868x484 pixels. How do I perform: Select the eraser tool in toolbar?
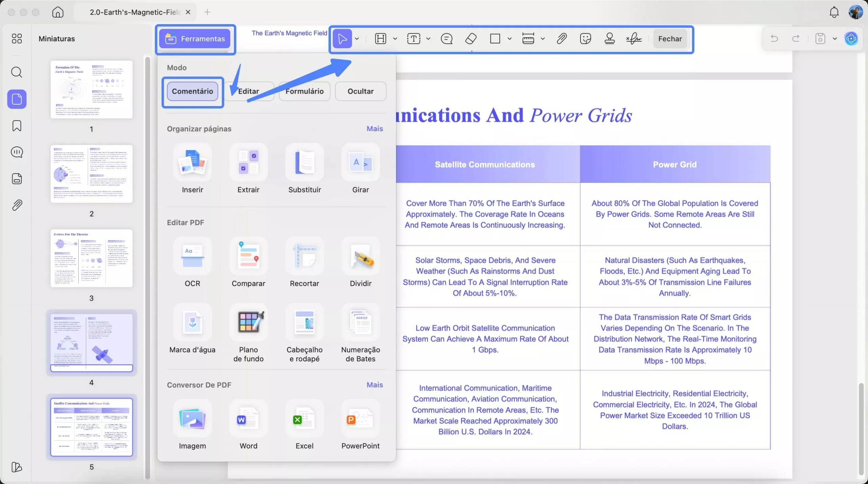point(471,39)
